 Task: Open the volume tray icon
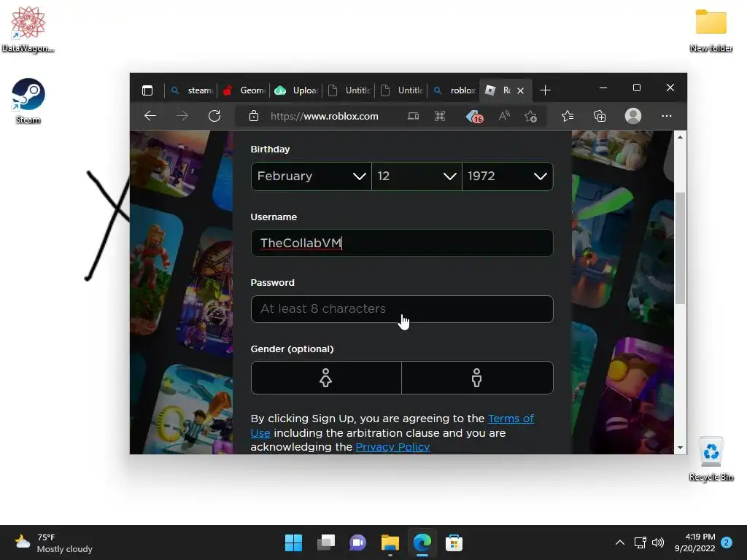point(658,542)
